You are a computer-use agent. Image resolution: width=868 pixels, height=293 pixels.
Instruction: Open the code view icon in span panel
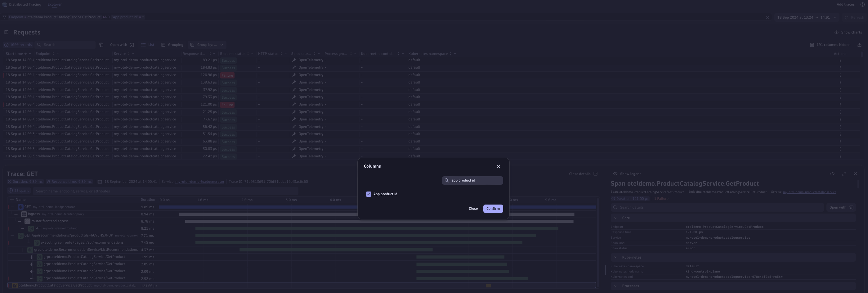[x=832, y=174]
